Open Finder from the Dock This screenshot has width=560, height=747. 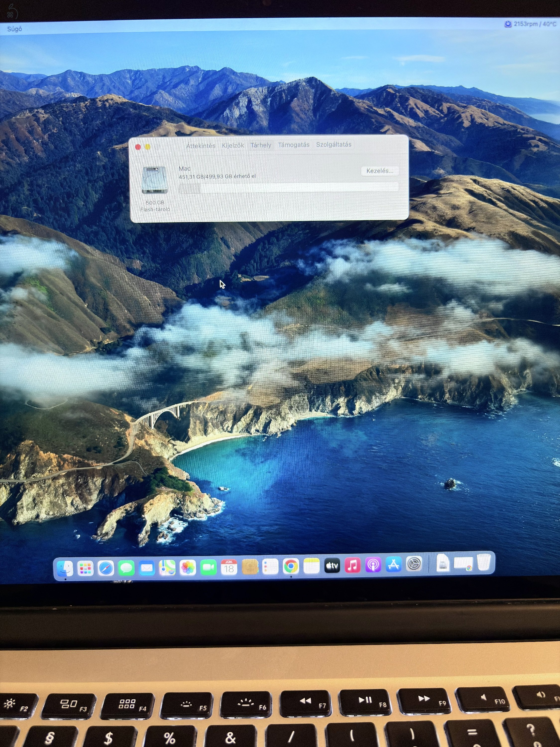coord(65,568)
